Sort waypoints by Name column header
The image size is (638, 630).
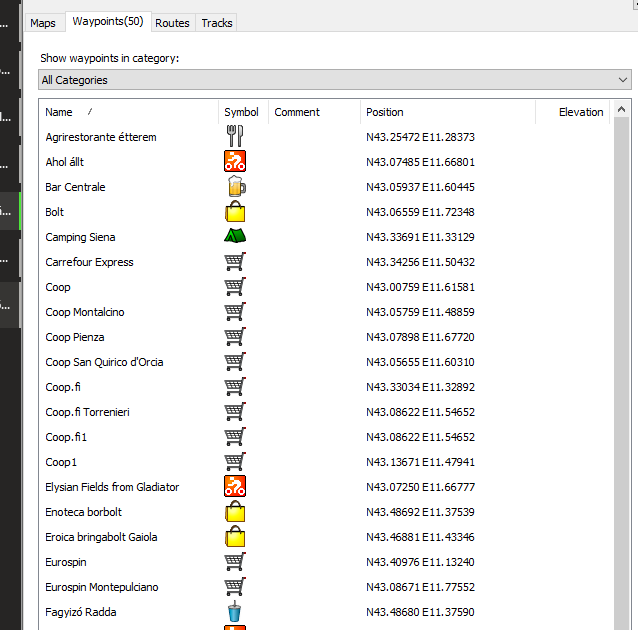click(129, 112)
